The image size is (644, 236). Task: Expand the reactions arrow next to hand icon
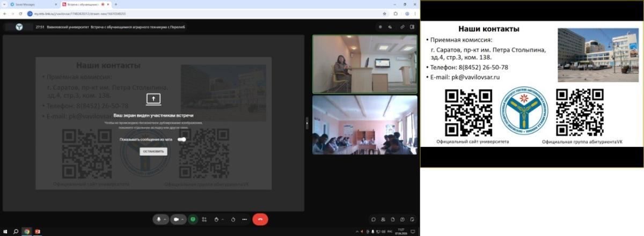click(x=223, y=219)
